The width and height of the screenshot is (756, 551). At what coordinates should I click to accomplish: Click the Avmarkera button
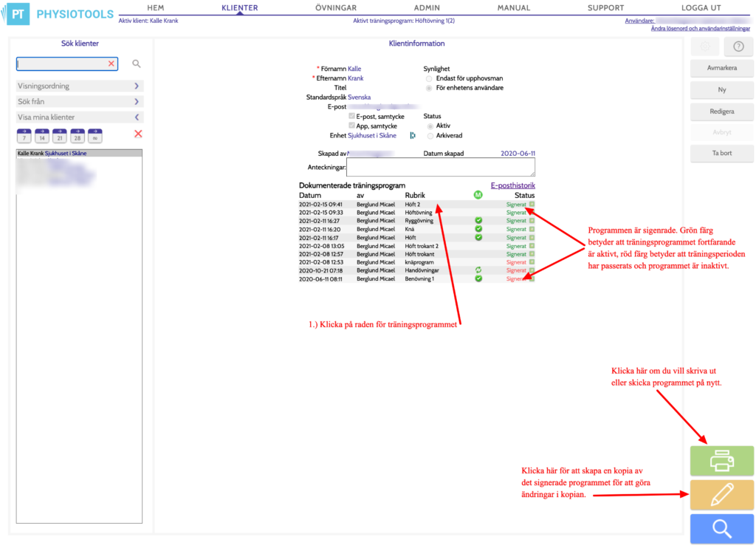(x=722, y=68)
